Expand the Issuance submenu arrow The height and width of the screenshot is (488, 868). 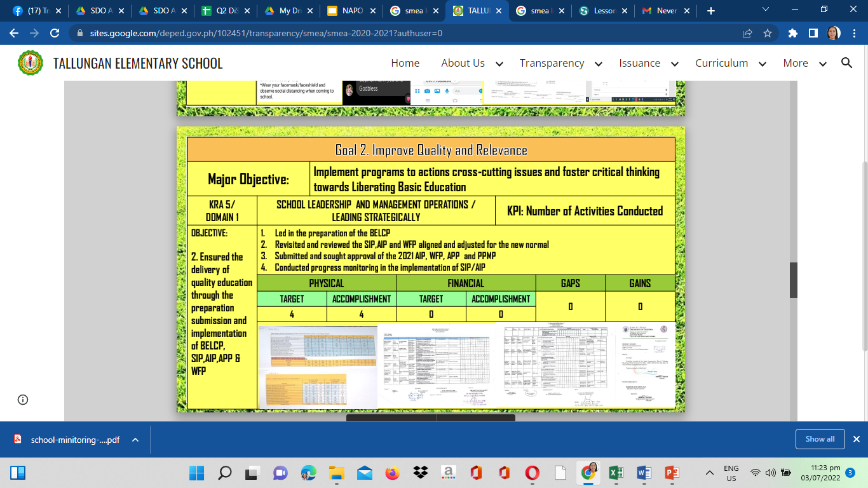(675, 64)
